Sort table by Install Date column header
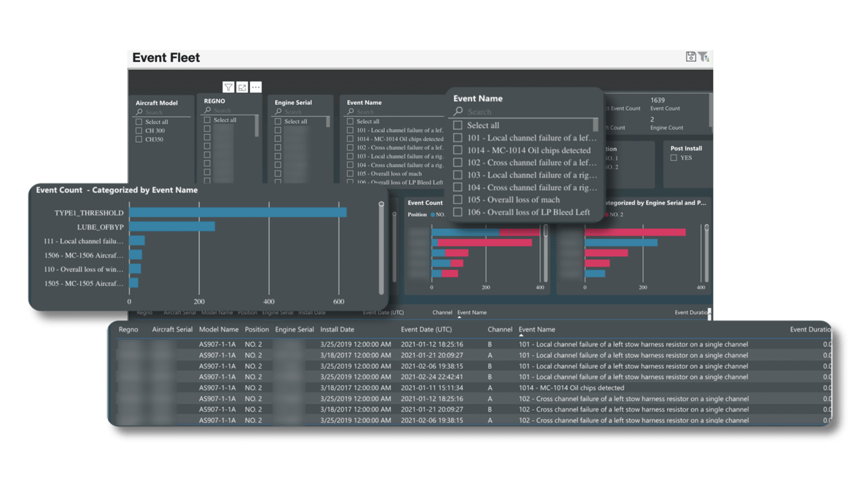This screenshot has width=868, height=488. click(337, 330)
